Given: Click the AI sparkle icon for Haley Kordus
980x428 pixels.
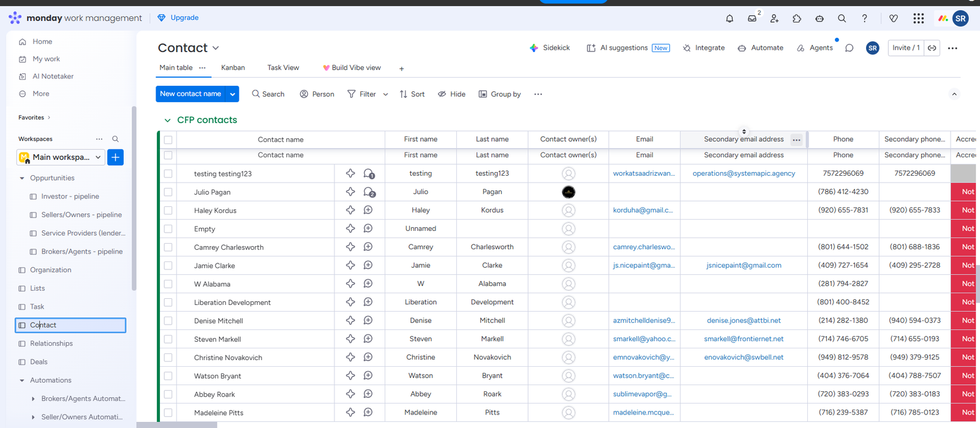Looking at the screenshot, I should (350, 210).
